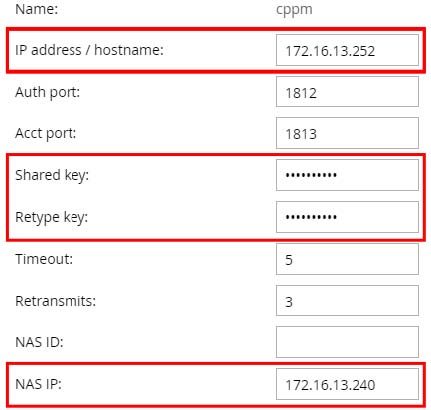Click the "NAS ID:" label

point(39,342)
